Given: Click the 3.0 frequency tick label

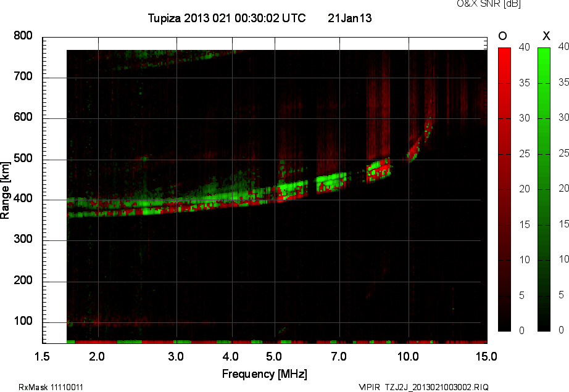Looking at the screenshot, I should [x=176, y=356].
